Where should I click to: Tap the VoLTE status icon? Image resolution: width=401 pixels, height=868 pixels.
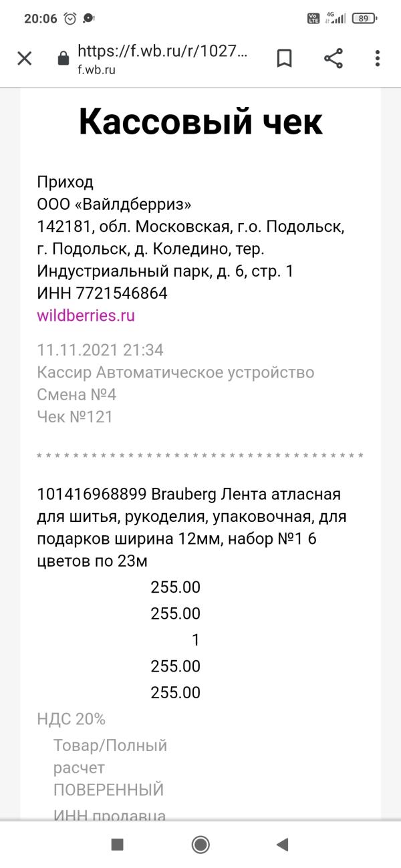[313, 19]
